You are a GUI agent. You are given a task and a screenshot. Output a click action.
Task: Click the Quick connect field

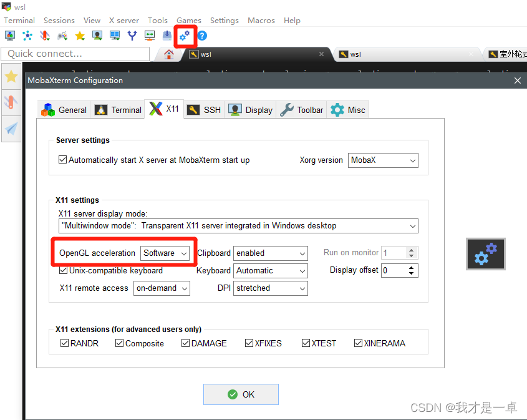tap(75, 54)
